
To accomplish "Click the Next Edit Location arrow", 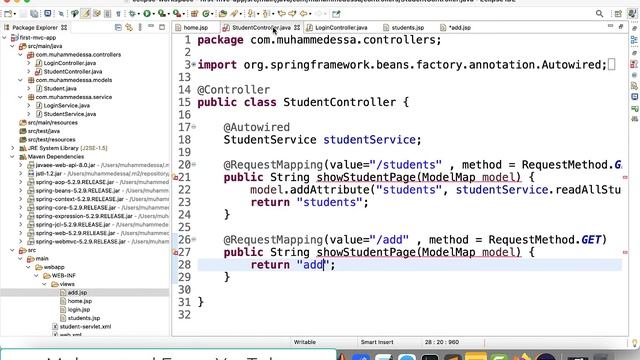I will click(x=292, y=14).
